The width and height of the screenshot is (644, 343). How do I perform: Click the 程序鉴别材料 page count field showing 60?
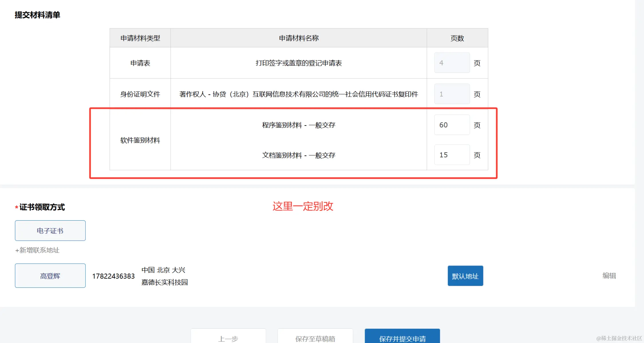[452, 125]
